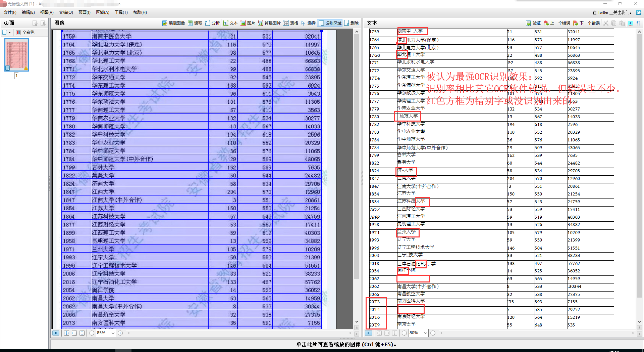This screenshot has height=352, width=644.
Task: Click image panel scroll-down arrow
Action: 357,322
